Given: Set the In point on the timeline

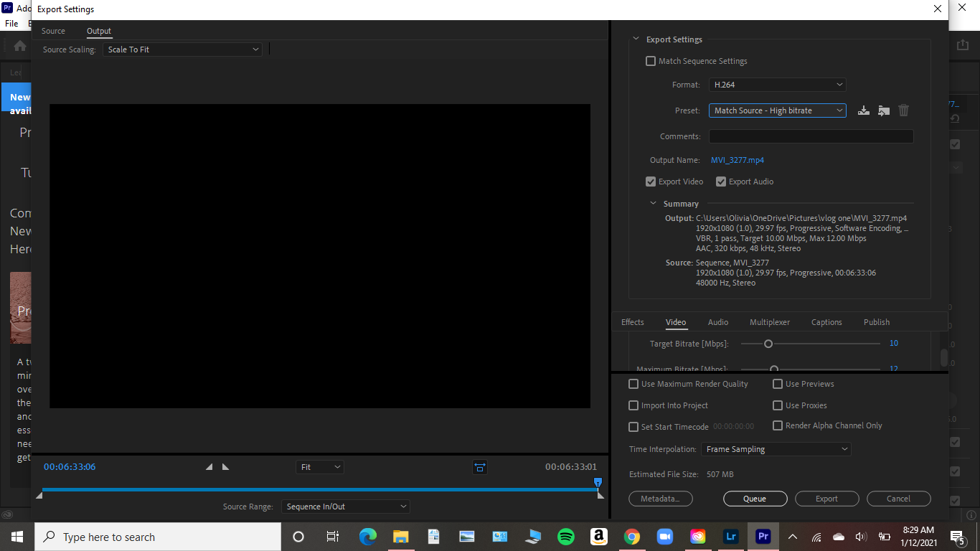Looking at the screenshot, I should (209, 466).
